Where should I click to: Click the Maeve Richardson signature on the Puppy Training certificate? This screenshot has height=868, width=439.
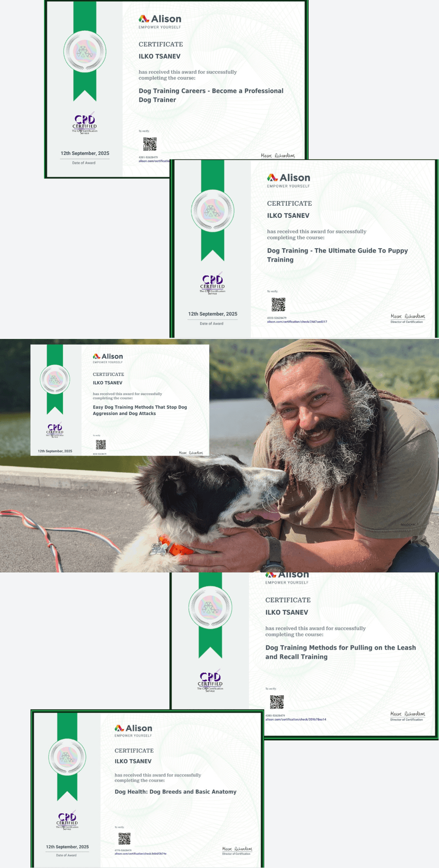tap(408, 316)
